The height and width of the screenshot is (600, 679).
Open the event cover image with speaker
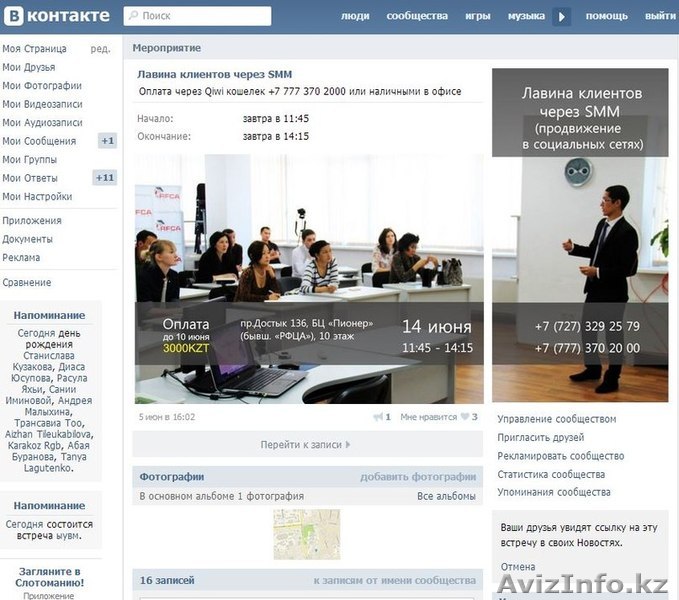(x=580, y=235)
